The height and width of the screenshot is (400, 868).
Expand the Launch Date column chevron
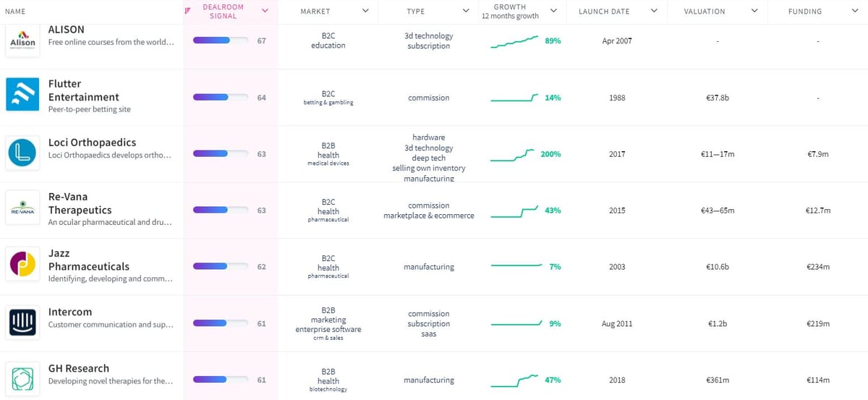pyautogui.click(x=654, y=11)
